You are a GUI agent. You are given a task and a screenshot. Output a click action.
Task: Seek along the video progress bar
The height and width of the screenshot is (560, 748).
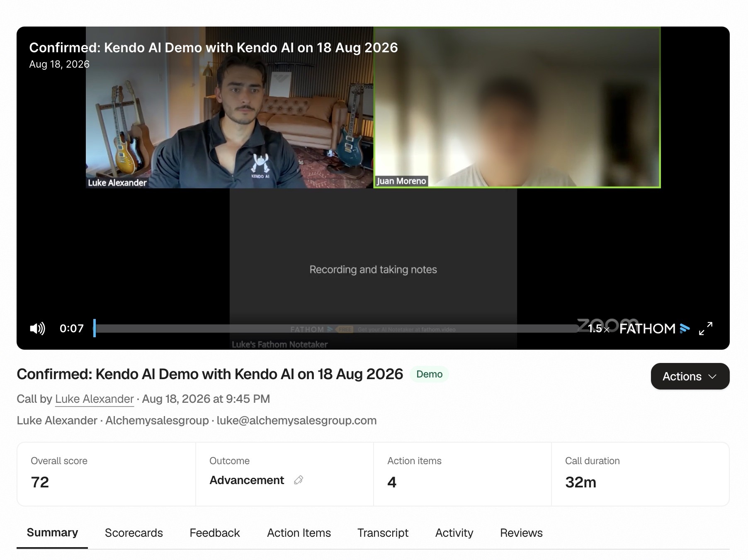[336, 329]
